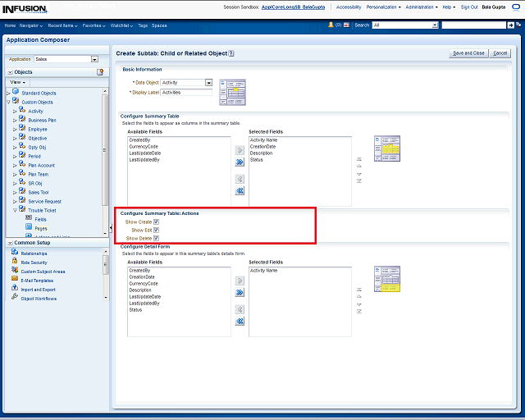Open the Navigator menu
The width and height of the screenshot is (525, 420).
(31, 25)
